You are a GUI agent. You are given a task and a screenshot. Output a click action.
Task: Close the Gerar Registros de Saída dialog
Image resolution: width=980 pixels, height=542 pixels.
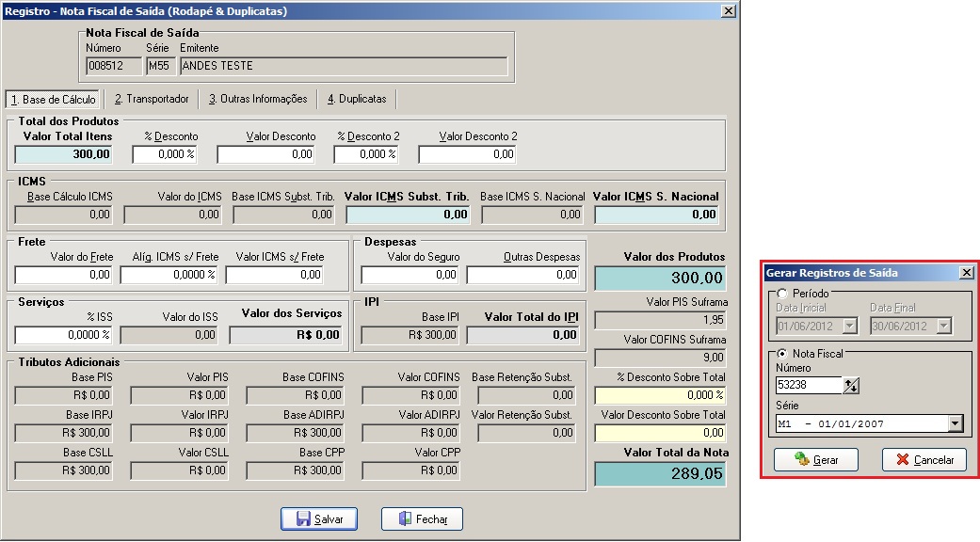[966, 273]
